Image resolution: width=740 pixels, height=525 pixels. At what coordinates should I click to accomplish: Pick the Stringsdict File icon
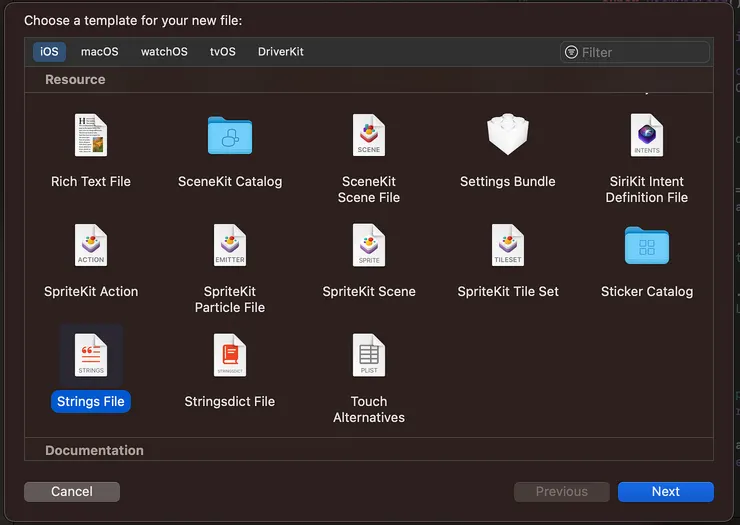coord(230,355)
